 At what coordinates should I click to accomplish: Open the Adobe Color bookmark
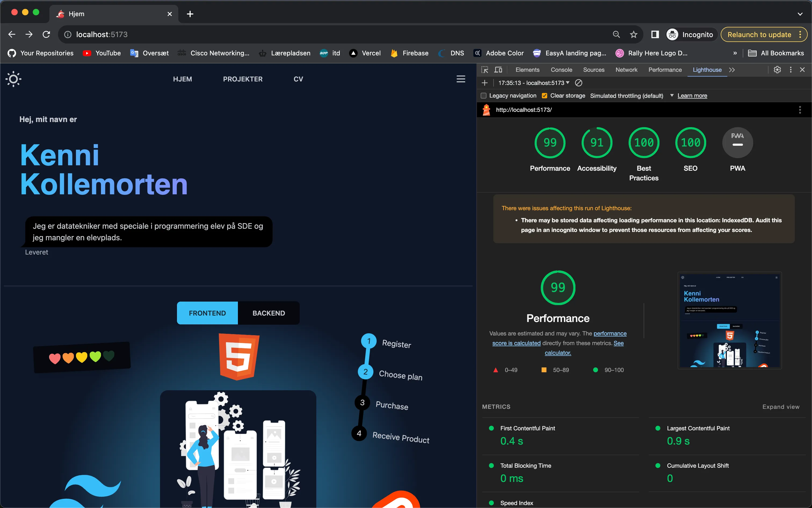[498, 53]
